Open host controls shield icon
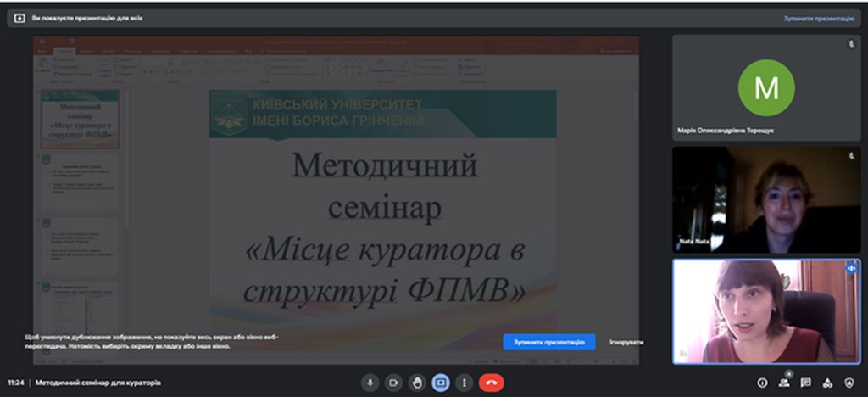 (850, 383)
